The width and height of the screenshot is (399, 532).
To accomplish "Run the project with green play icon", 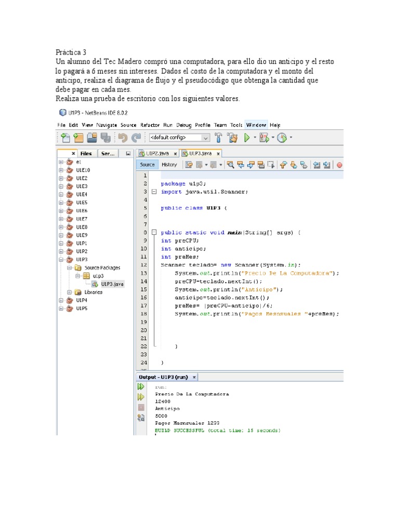I will (247, 138).
